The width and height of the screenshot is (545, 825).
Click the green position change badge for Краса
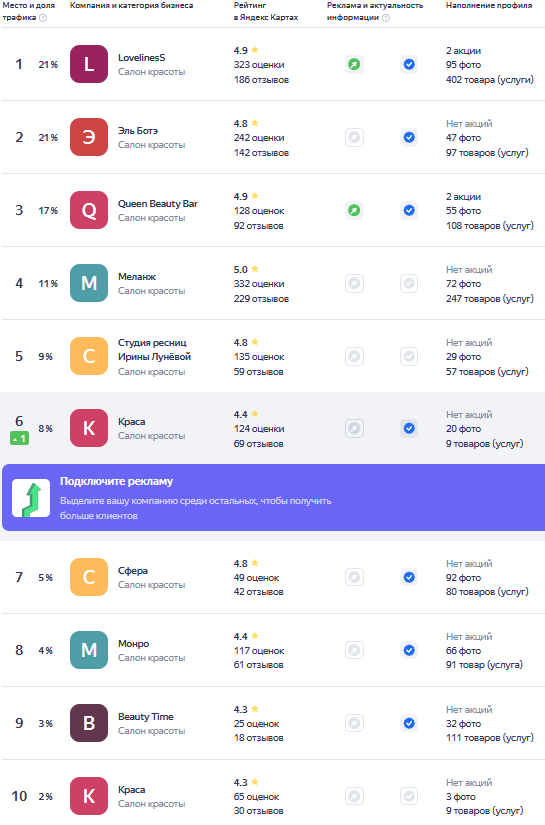(19, 438)
